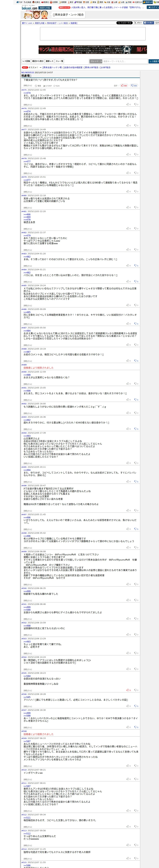Thumbs down post #475
The image size is (159, 868).
pyautogui.click(x=136, y=104)
